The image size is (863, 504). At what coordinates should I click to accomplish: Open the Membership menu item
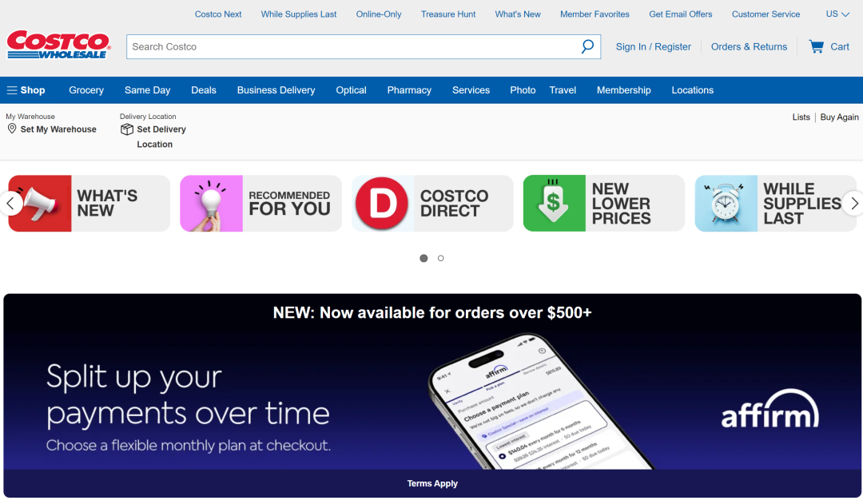coord(623,90)
